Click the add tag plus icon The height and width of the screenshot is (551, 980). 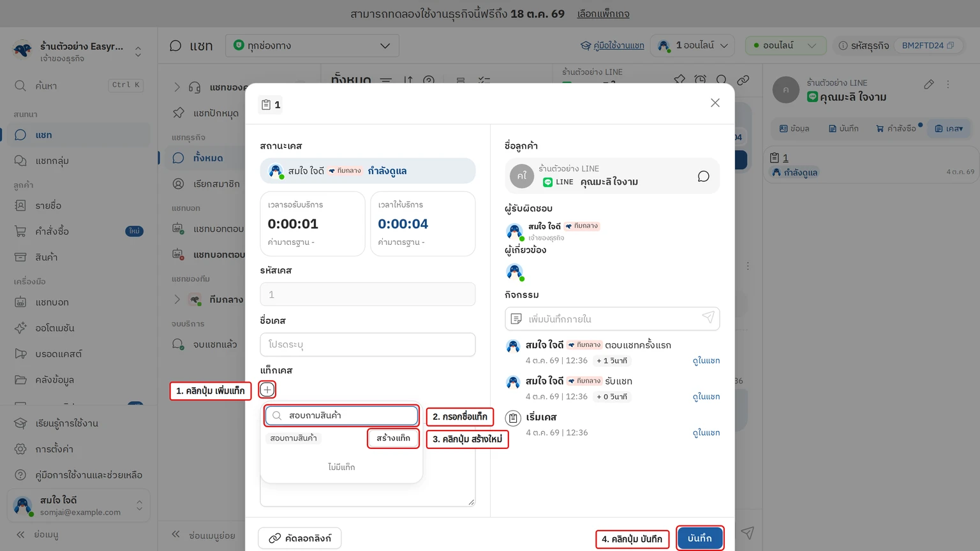tap(267, 390)
